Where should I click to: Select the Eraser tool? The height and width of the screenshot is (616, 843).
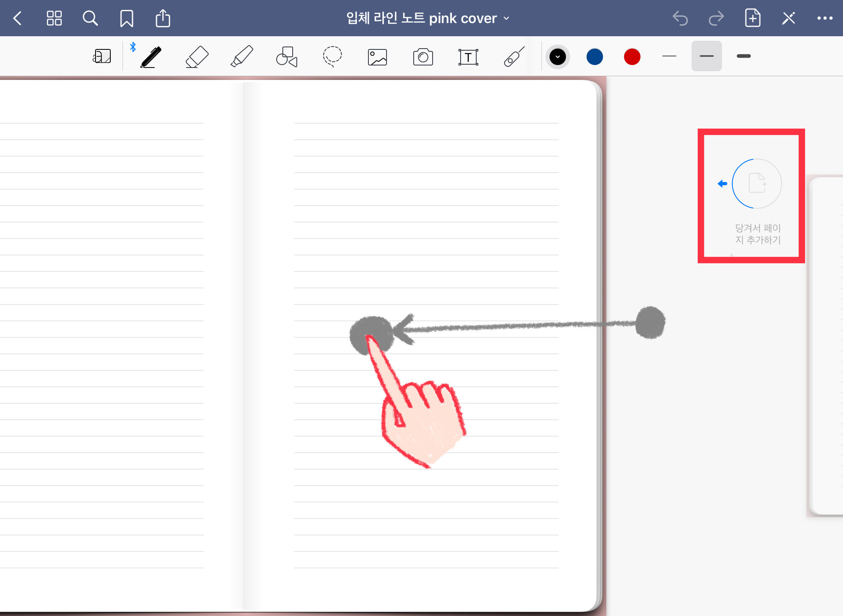(197, 57)
